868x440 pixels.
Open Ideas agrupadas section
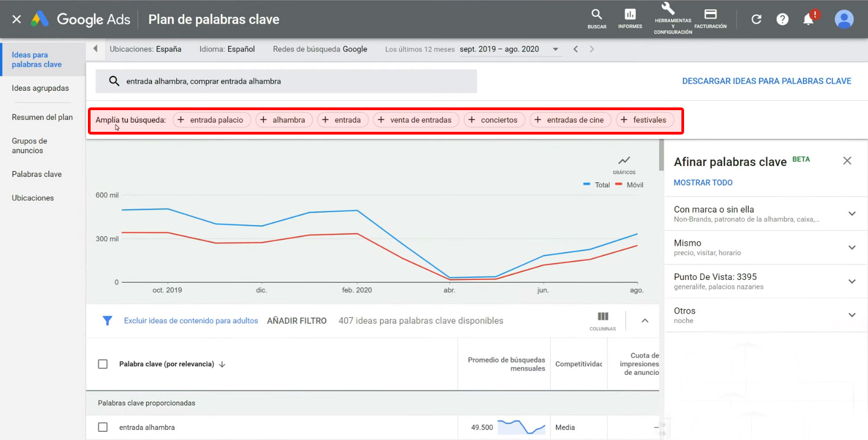click(40, 88)
